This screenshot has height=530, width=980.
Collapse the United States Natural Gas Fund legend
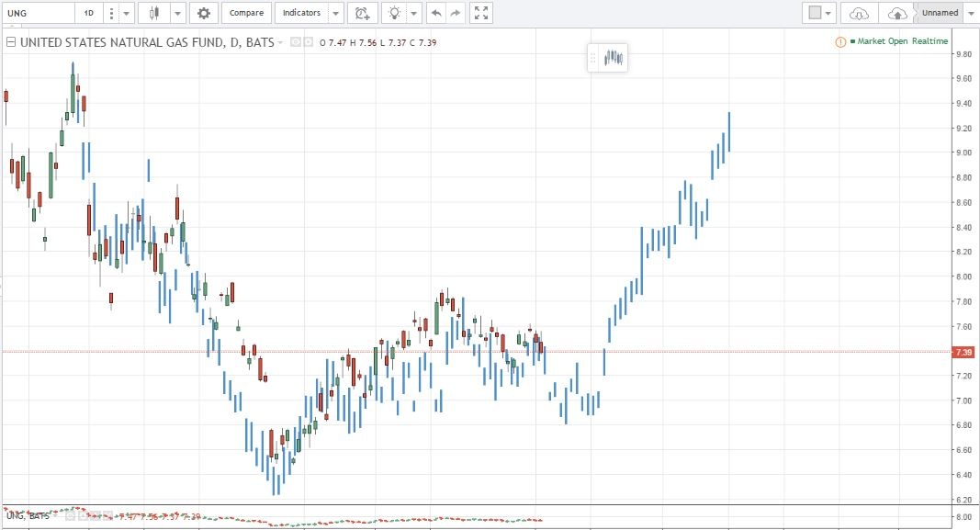[x=11, y=42]
